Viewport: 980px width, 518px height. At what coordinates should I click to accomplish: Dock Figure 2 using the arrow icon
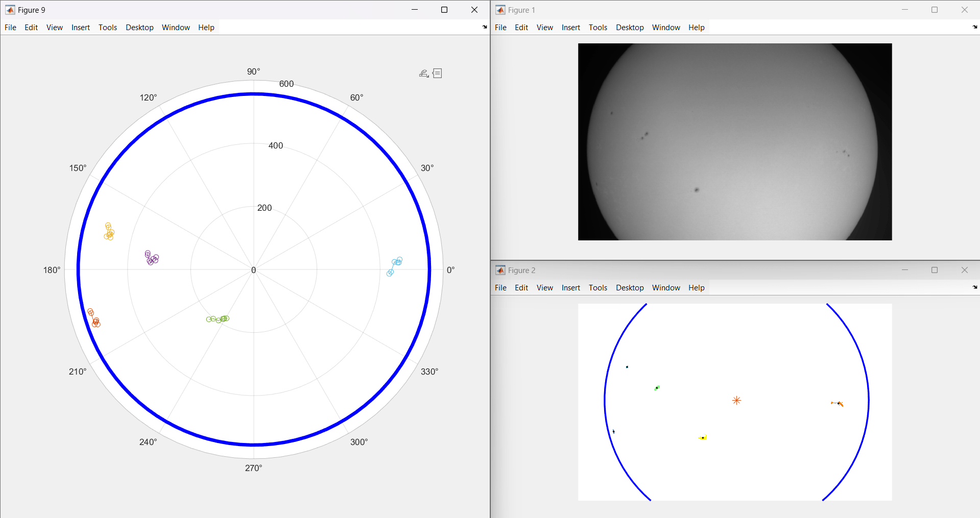pos(974,287)
